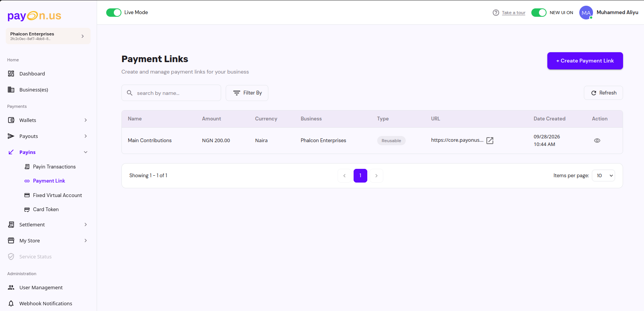Expand the Settlement submenu chevron
The width and height of the screenshot is (644, 311).
(x=86, y=224)
